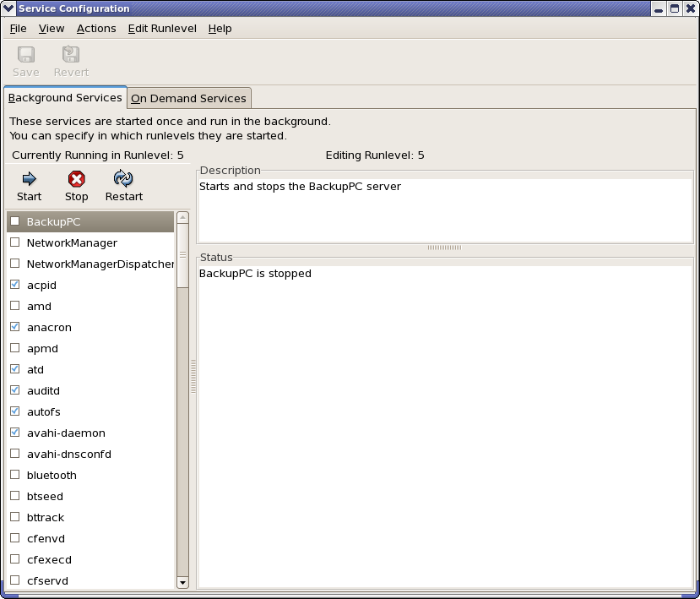The width and height of the screenshot is (700, 599).
Task: Maximize the Service Configuration window
Action: tap(675, 8)
